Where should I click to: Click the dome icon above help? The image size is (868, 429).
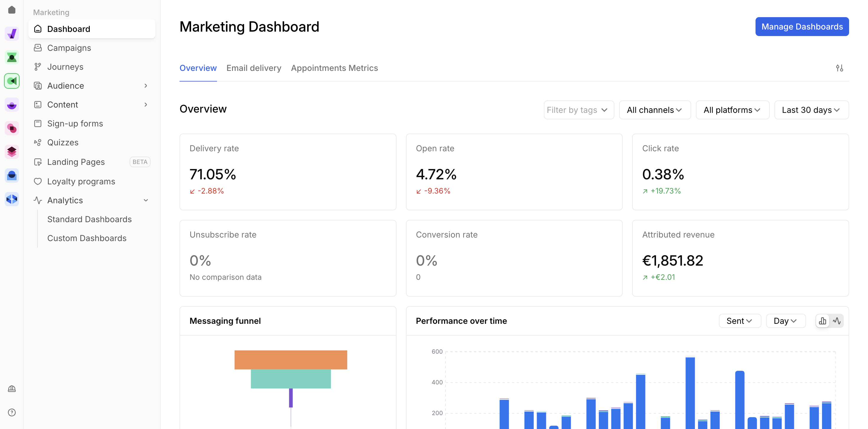click(12, 389)
